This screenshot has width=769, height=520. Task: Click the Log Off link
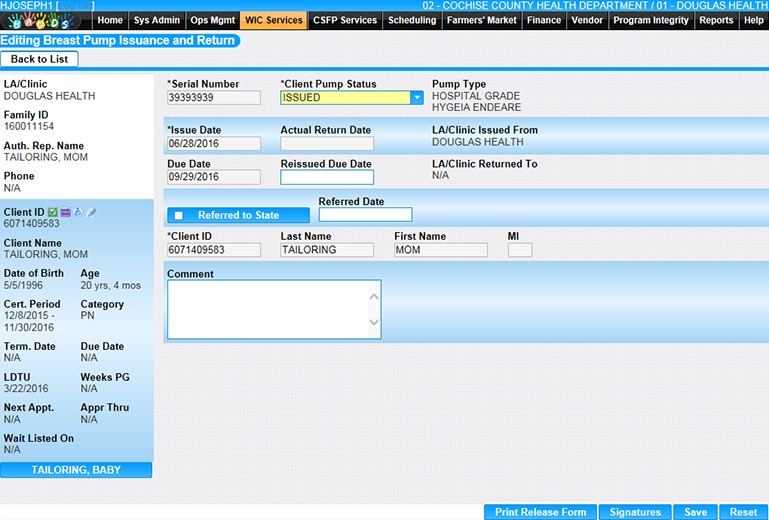pyautogui.click(x=72, y=6)
